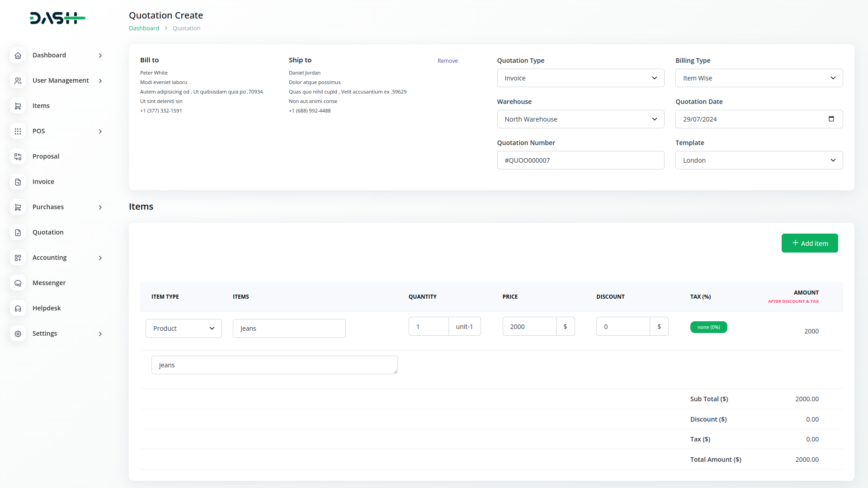The image size is (868, 488).
Task: Click the Dashboard home icon in sidebar
Action: click(18, 55)
